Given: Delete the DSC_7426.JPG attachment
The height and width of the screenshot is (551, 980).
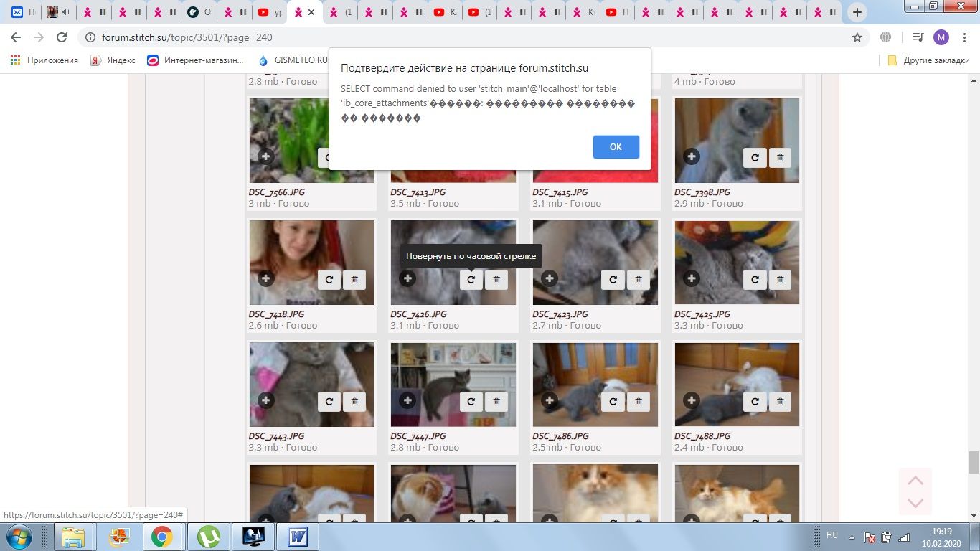Looking at the screenshot, I should 496,280.
